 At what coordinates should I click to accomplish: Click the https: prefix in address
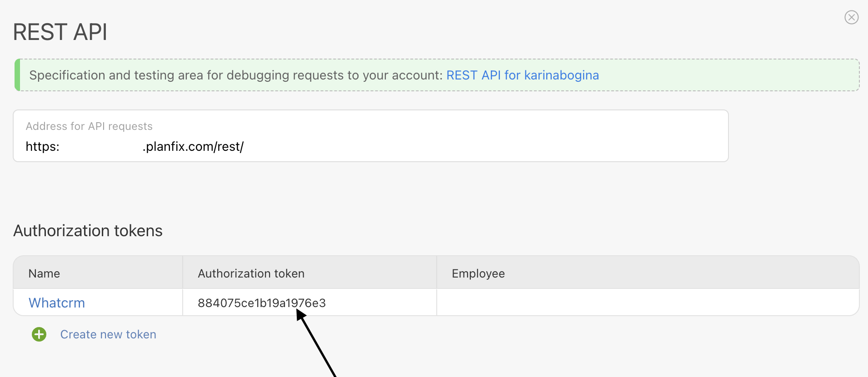42,147
